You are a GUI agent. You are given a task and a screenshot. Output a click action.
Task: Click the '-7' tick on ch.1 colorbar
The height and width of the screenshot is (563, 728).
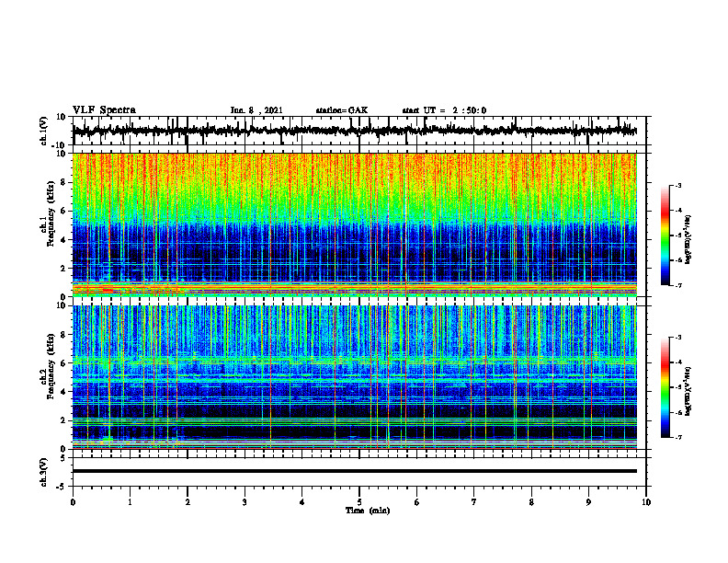(x=678, y=285)
